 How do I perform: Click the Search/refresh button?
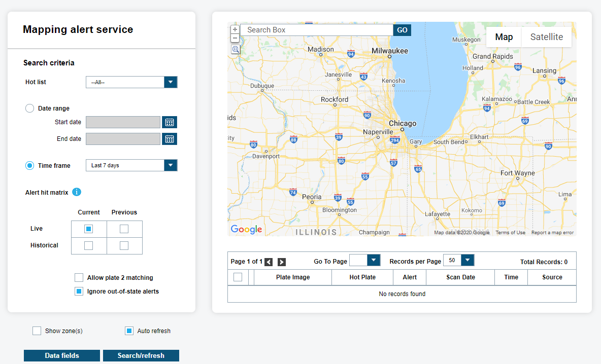click(141, 356)
